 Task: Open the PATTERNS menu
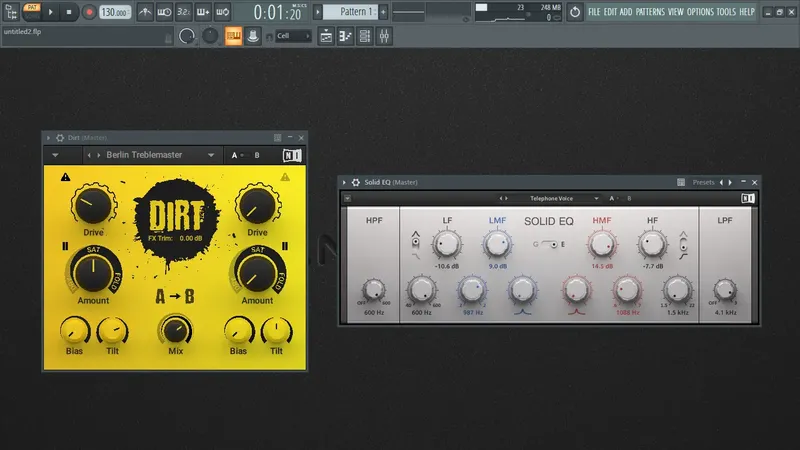[x=650, y=12]
